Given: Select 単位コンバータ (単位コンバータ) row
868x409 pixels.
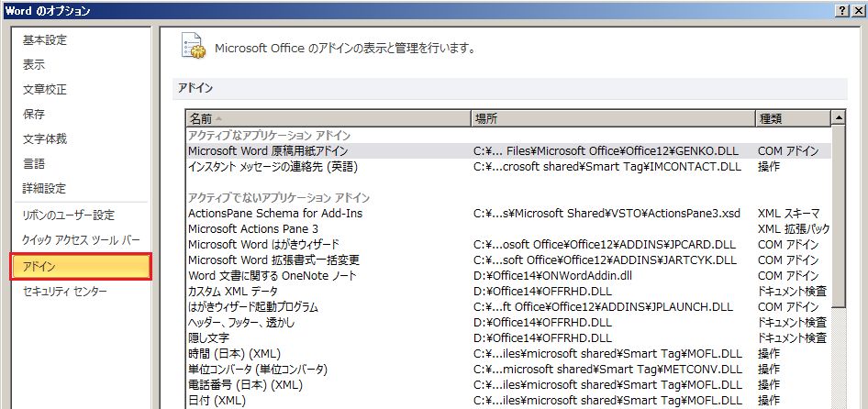Looking at the screenshot, I should (x=508, y=369).
